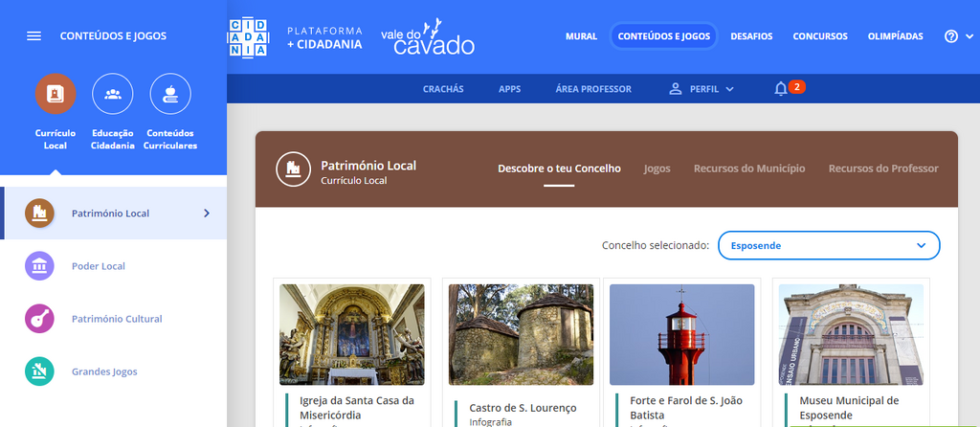Select Património Cultural in sidebar list
This screenshot has width=980, height=427.
pyautogui.click(x=117, y=319)
